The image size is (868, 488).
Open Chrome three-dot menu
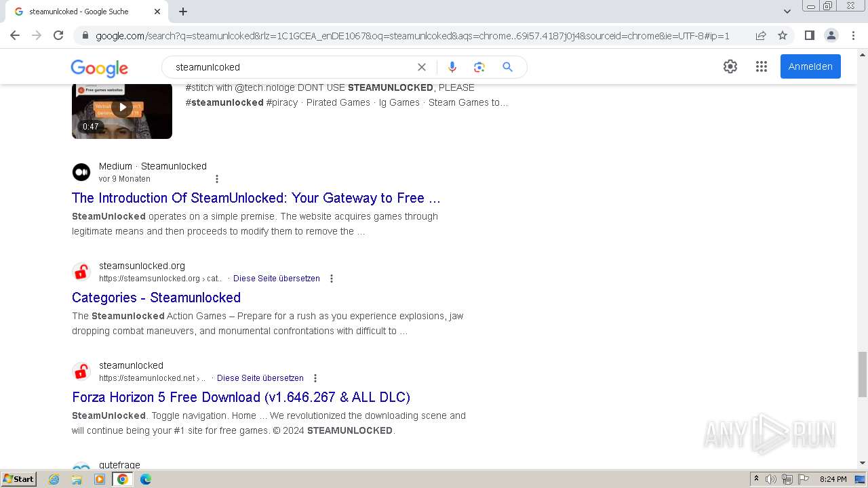click(853, 35)
